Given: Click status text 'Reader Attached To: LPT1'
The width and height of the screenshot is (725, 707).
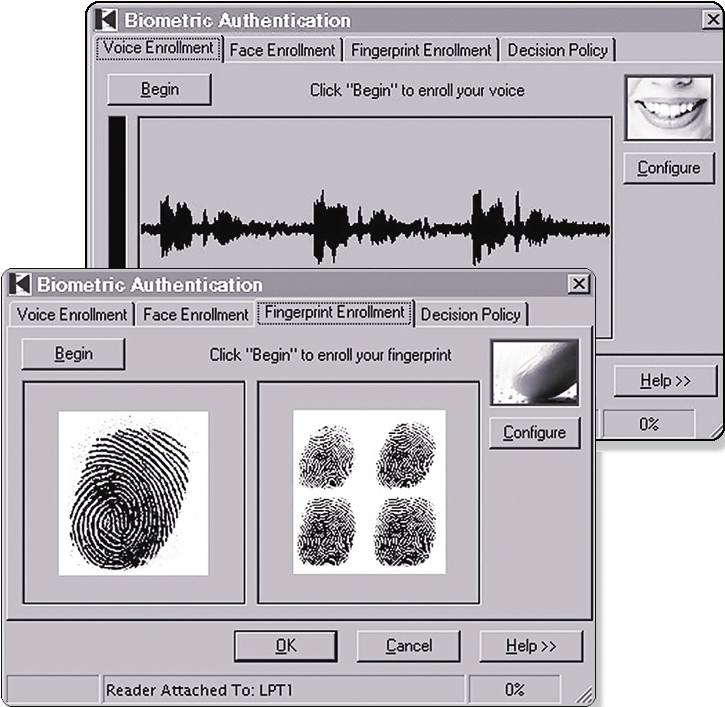Looking at the screenshot, I should coord(199,690).
